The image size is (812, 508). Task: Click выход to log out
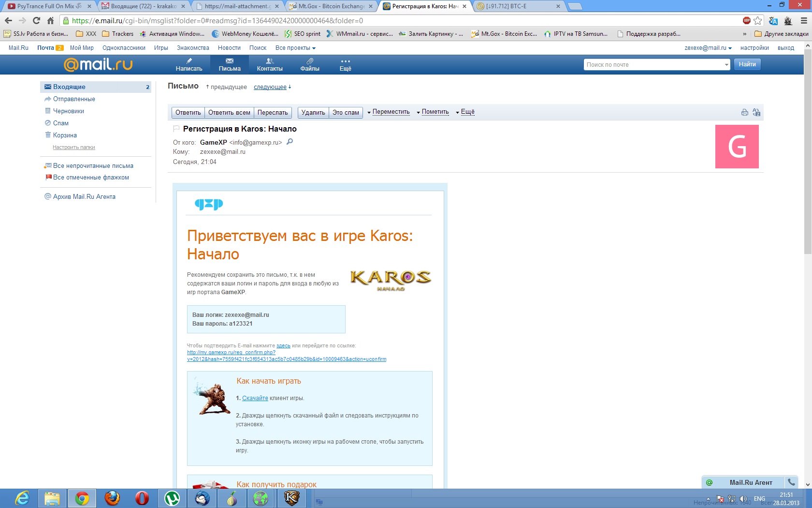(x=786, y=48)
